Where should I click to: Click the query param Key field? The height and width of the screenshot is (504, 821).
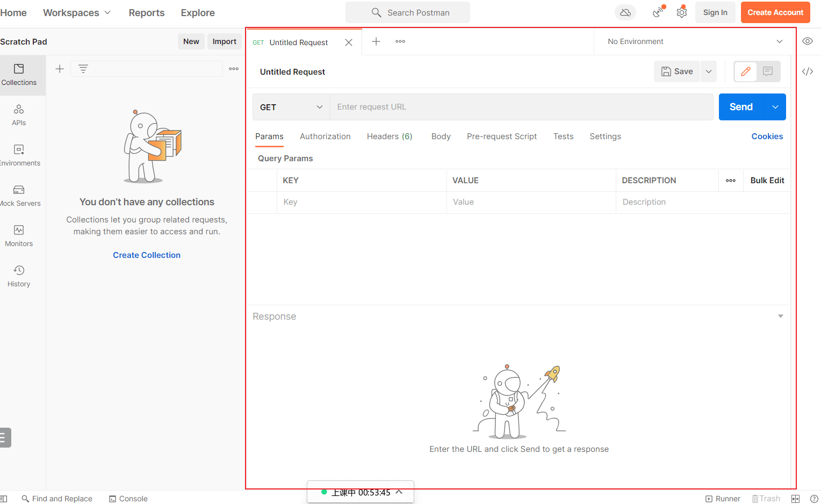pyautogui.click(x=362, y=202)
